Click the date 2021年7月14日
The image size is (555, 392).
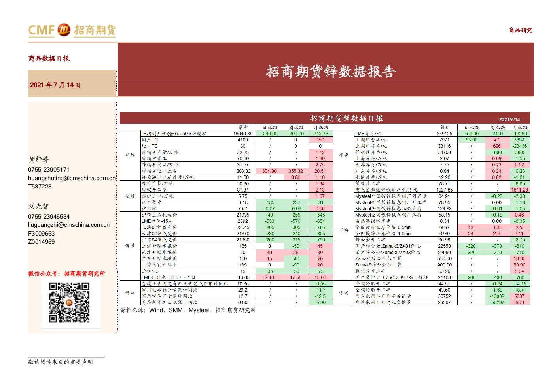click(x=55, y=85)
